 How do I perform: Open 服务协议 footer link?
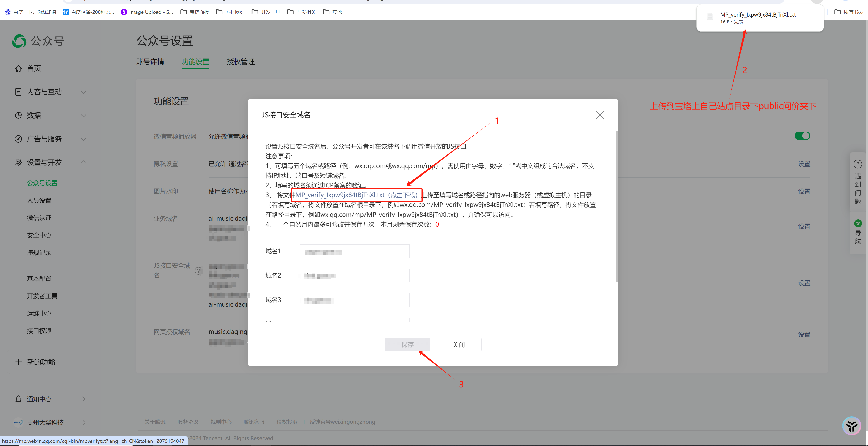click(188, 422)
